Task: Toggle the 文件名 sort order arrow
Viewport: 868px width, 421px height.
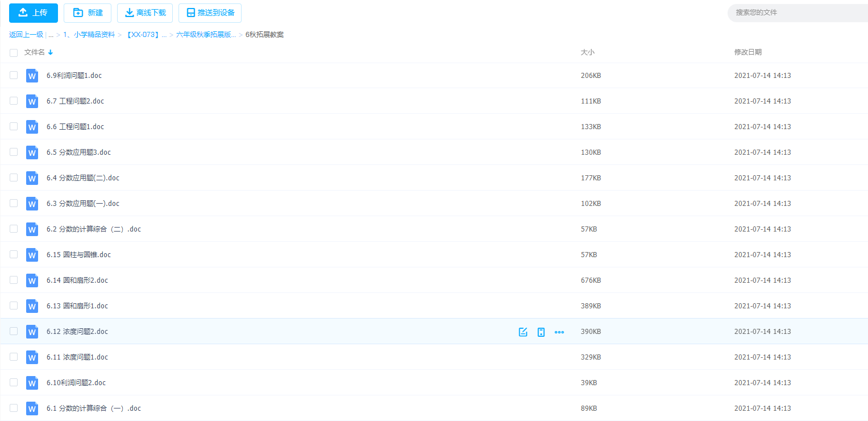Action: pos(51,52)
